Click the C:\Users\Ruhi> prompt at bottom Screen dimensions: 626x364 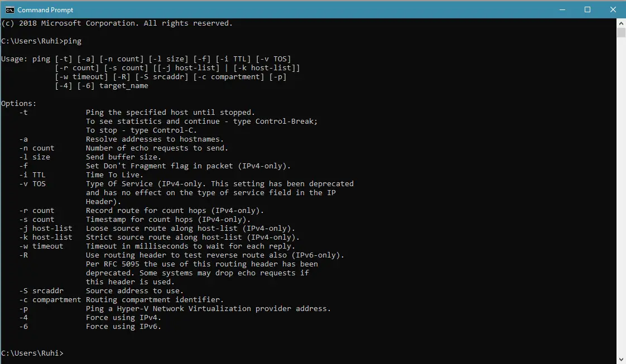[x=32, y=353]
